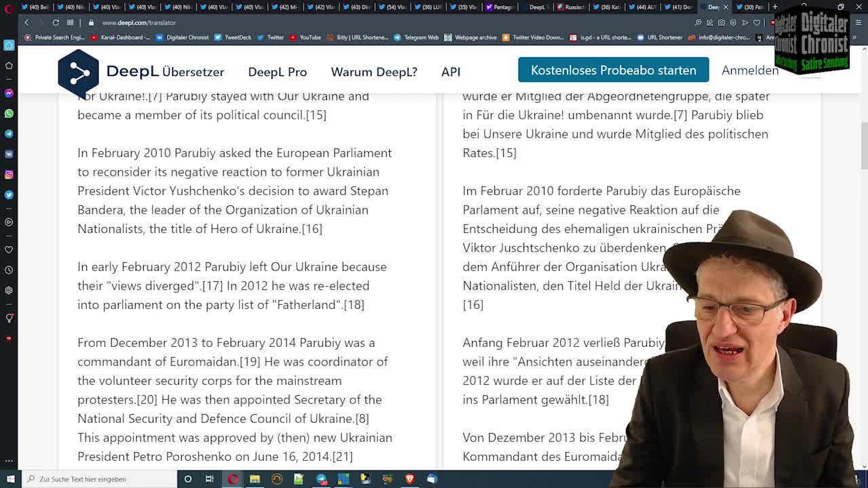Open the heart bookmarks icon in sidebar
868x488 pixels.
pyautogui.click(x=9, y=249)
